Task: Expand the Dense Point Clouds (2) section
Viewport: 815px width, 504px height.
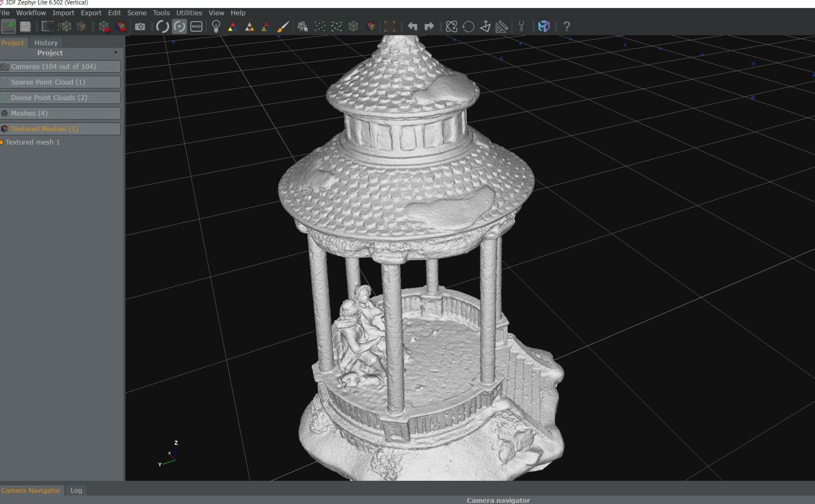Action: (x=61, y=98)
